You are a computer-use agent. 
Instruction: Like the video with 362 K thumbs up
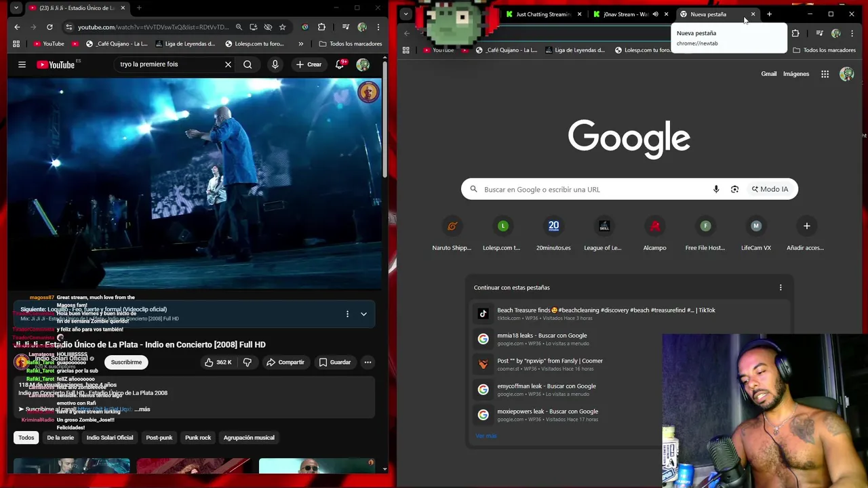pyautogui.click(x=218, y=362)
